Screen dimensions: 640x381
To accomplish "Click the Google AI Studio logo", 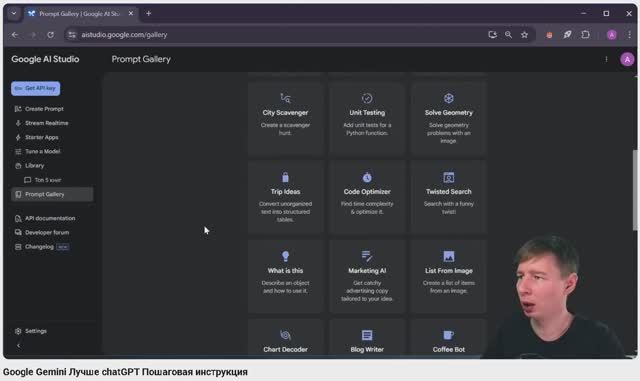I will (x=45, y=59).
